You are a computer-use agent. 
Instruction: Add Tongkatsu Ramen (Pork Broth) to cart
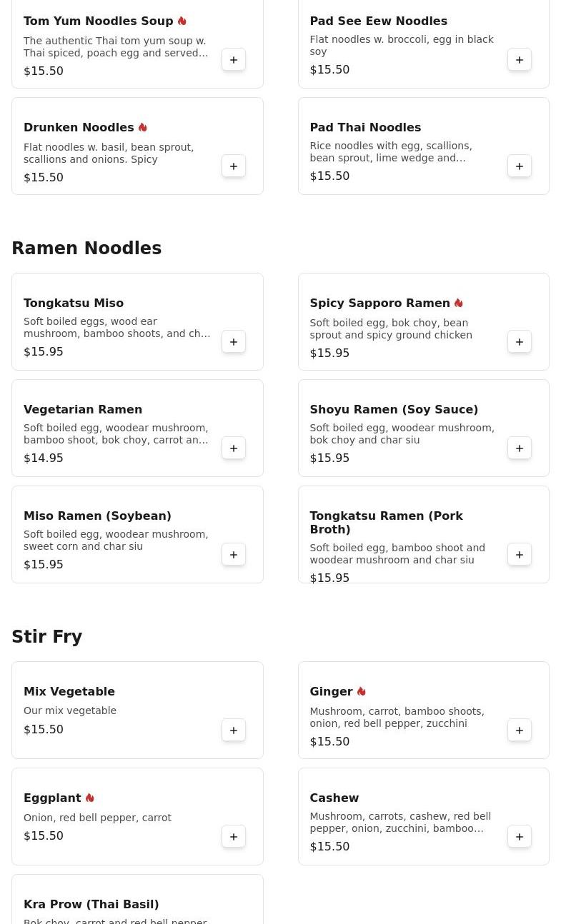[x=520, y=555]
